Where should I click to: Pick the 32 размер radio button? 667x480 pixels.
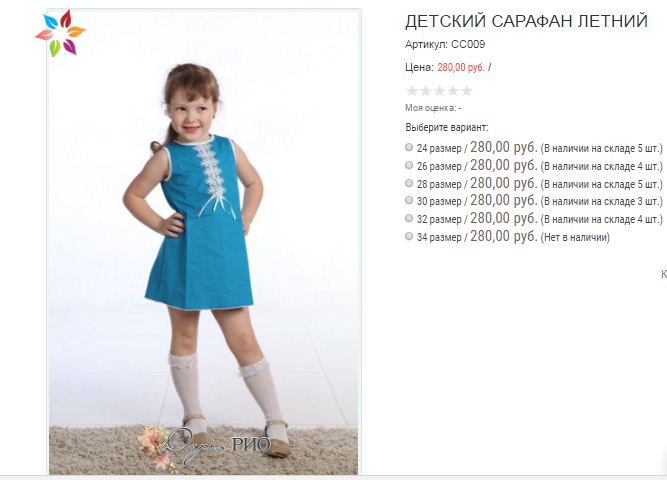pos(409,218)
